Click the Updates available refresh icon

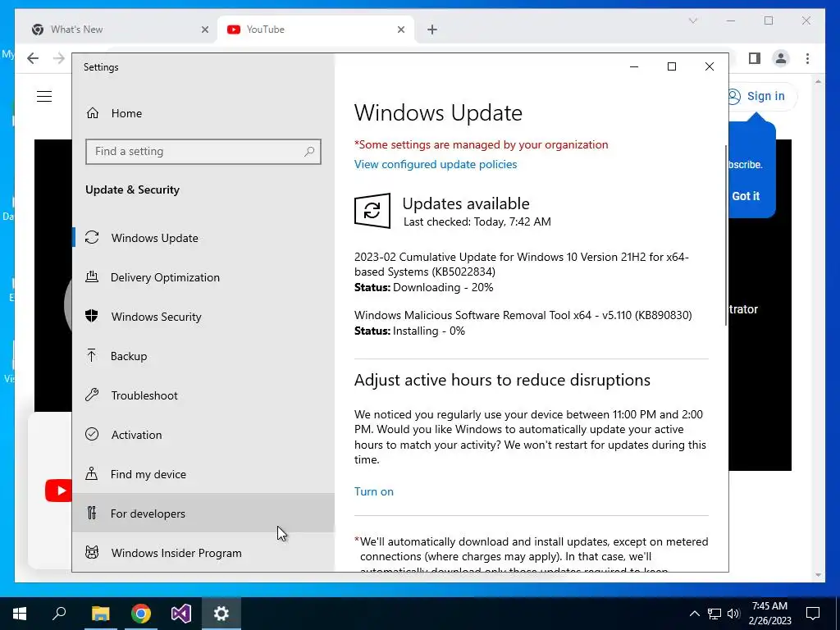372,211
